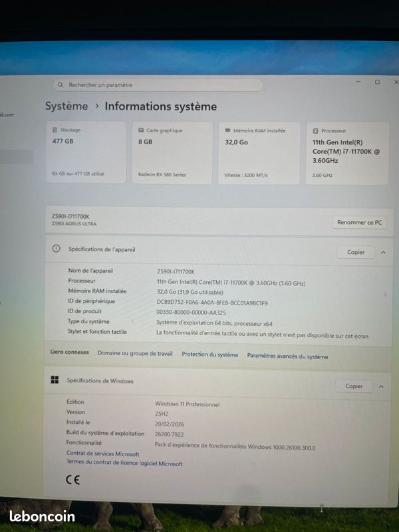Image resolution: width=399 pixels, height=532 pixels.
Task: Click the Windows logo icon in Spécifications de Windows
Action: pos(55,380)
